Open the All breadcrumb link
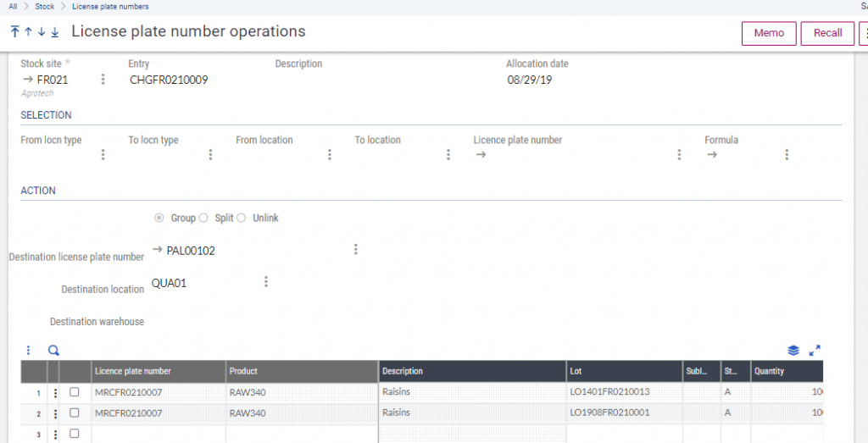The width and height of the screenshot is (868, 443). click(x=13, y=7)
